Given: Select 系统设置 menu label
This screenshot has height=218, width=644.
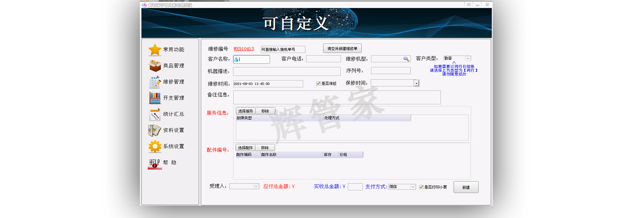Looking at the screenshot, I should (x=174, y=146).
